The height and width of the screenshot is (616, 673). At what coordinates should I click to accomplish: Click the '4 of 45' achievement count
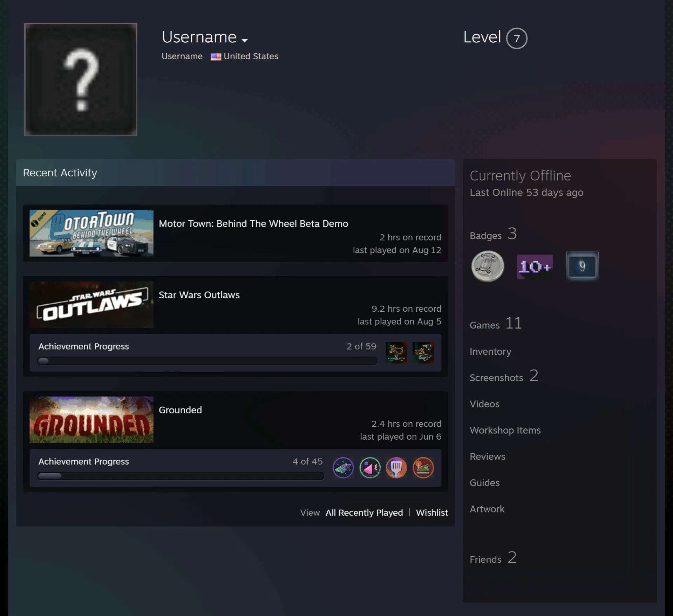coord(307,461)
